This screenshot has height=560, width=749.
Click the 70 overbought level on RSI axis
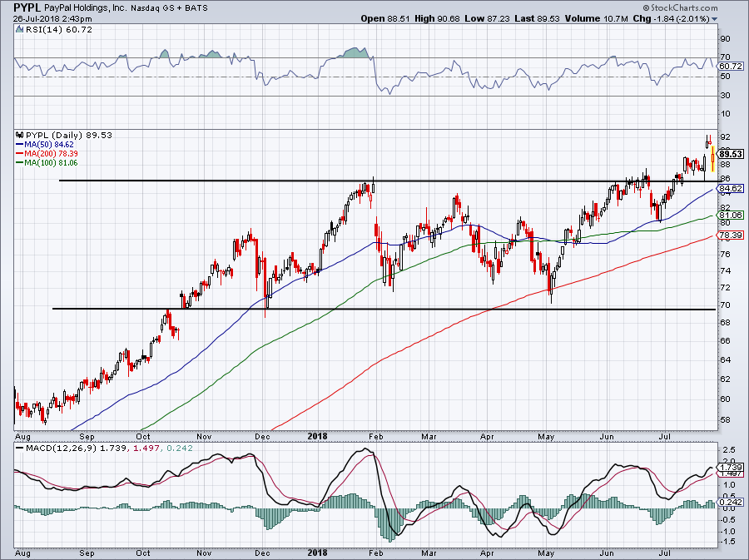pyautogui.click(x=725, y=57)
